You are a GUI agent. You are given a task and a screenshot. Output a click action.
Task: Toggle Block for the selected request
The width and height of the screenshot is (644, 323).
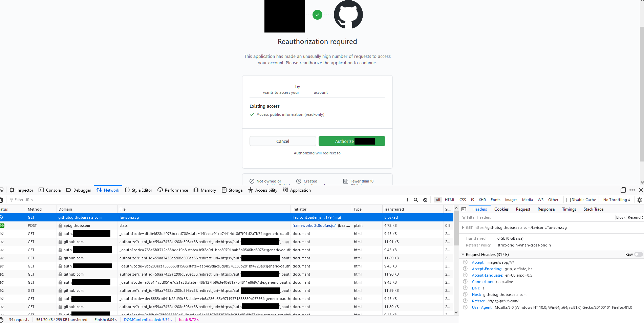(621, 217)
